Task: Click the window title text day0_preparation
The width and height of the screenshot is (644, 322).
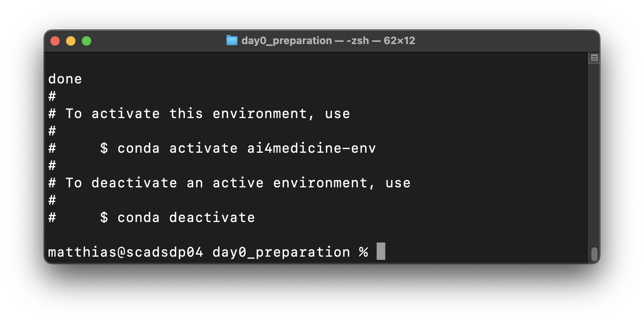Action: coord(287,41)
